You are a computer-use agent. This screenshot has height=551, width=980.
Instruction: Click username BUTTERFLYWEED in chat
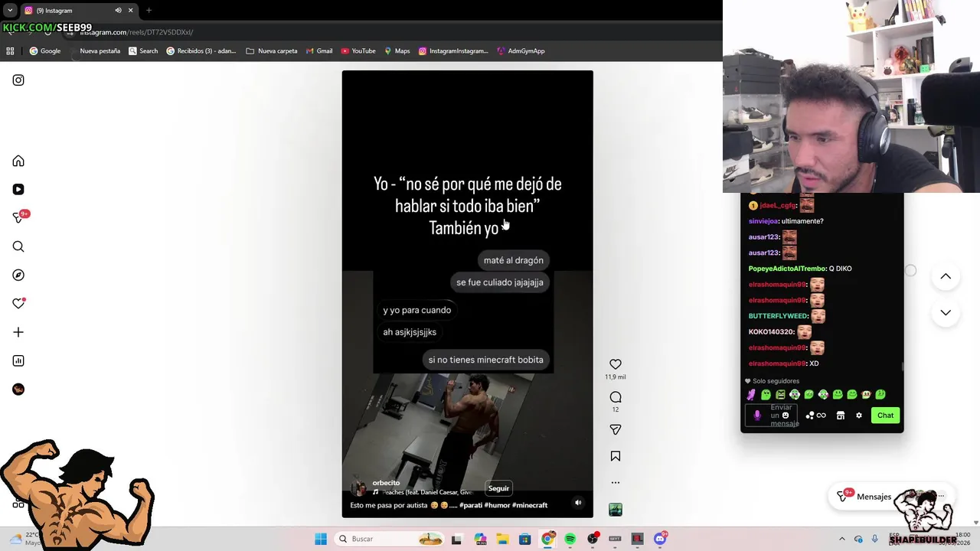(778, 316)
